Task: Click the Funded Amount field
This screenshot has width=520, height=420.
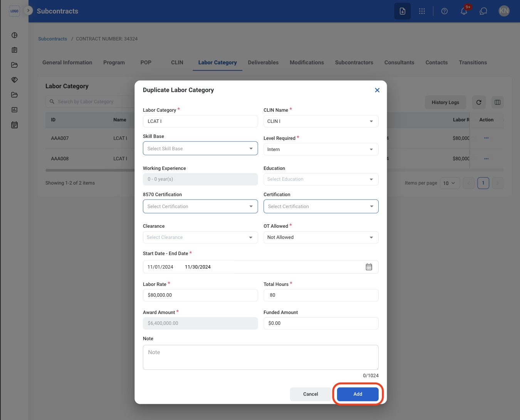Action: [321, 323]
